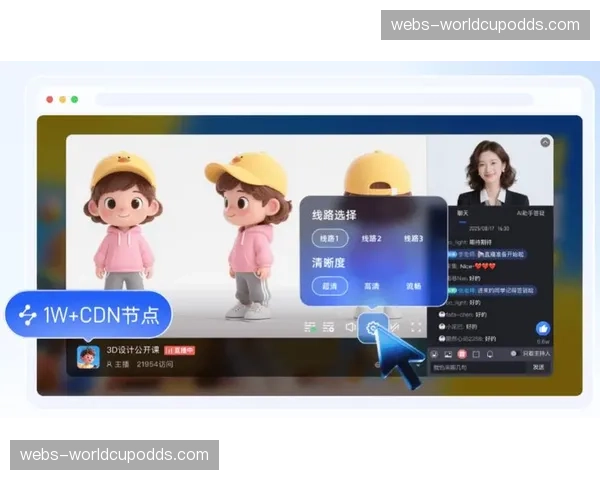Click the green maximize window dot

pos(75,100)
